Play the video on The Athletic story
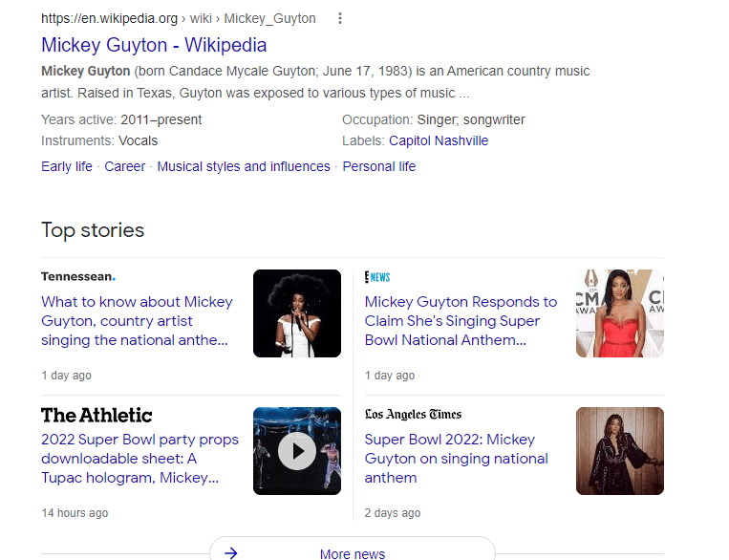The height and width of the screenshot is (560, 729). (297, 451)
